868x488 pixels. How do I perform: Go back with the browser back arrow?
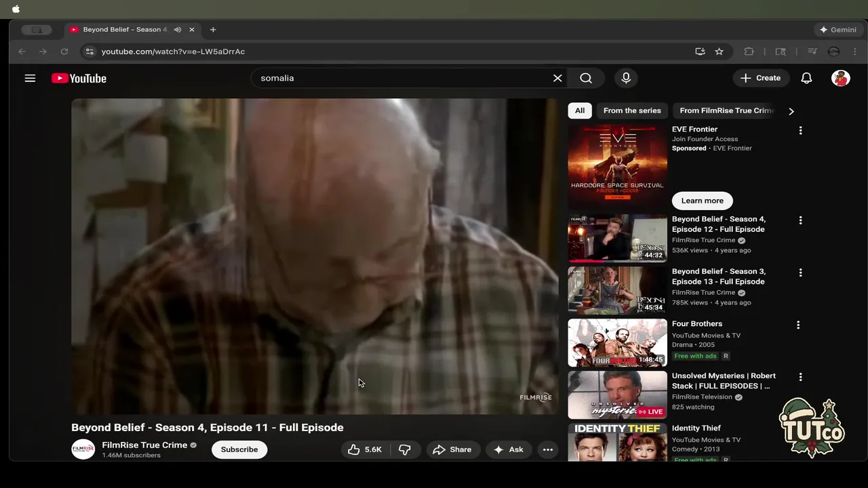click(22, 52)
